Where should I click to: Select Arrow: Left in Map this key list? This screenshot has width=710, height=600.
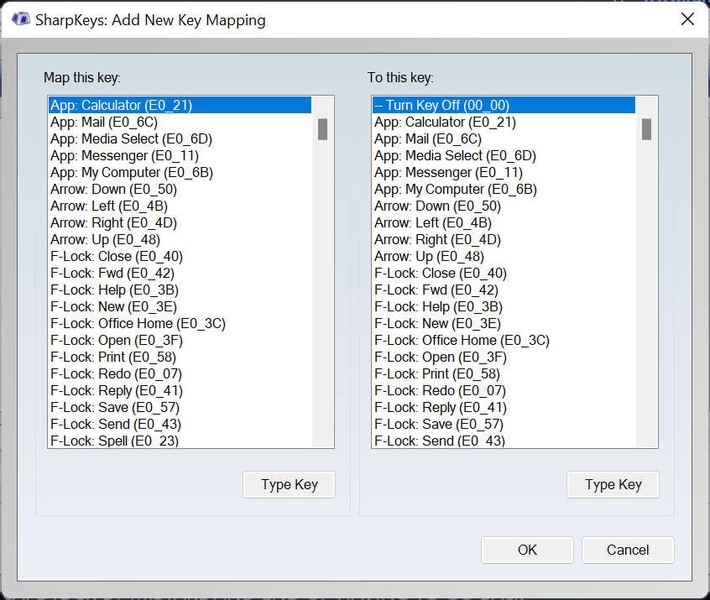[x=180, y=206]
